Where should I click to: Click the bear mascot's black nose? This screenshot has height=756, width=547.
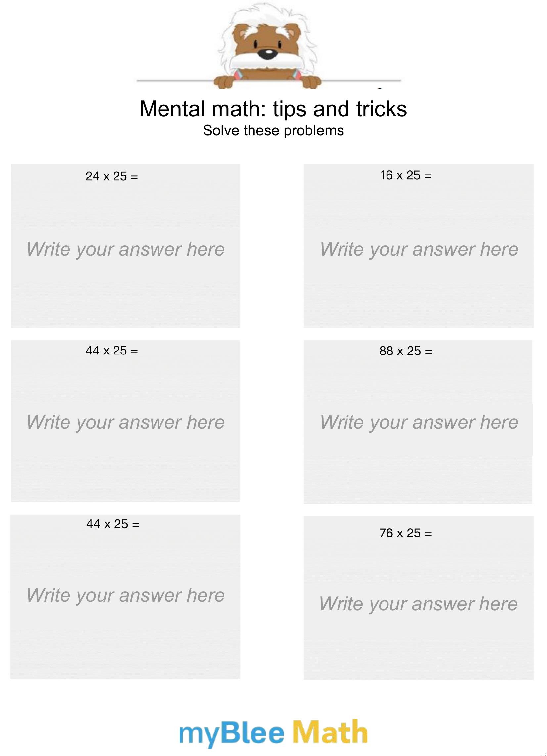268,53
